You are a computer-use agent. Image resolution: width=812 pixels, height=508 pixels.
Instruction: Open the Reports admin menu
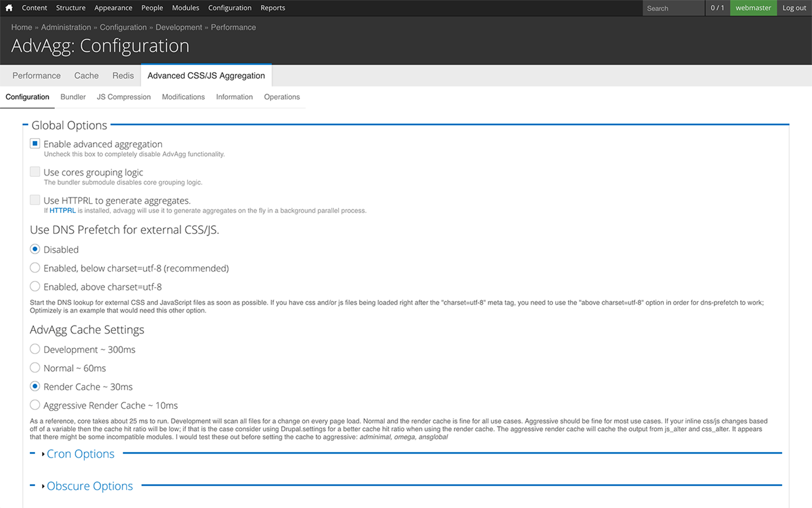tap(273, 8)
